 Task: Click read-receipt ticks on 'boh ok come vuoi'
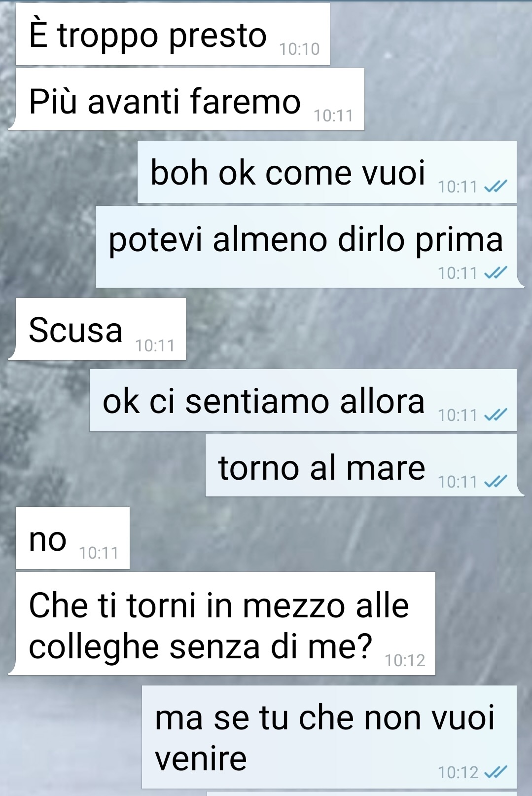pos(496,187)
